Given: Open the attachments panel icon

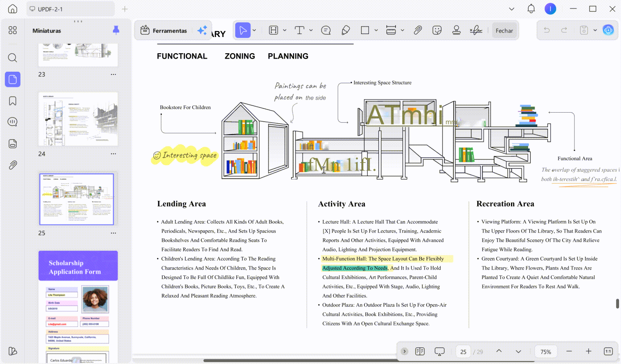Looking at the screenshot, I should pyautogui.click(x=13, y=165).
